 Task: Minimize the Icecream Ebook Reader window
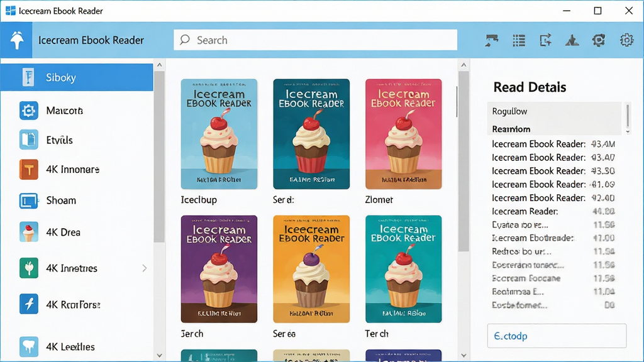pos(567,11)
